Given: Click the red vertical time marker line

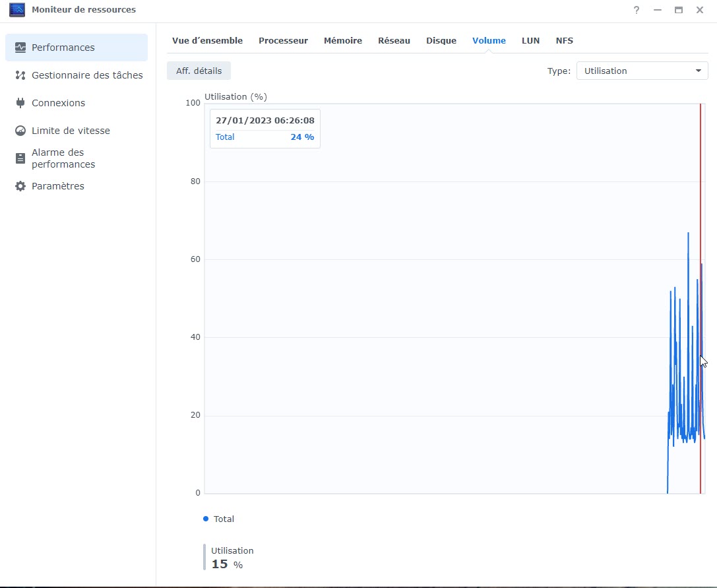Looking at the screenshot, I should (x=701, y=198).
